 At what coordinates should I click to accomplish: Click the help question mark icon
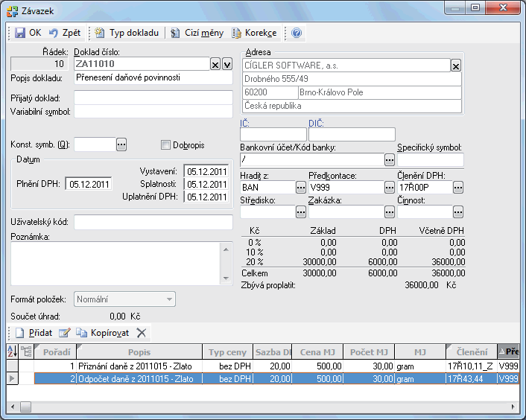coord(297,33)
